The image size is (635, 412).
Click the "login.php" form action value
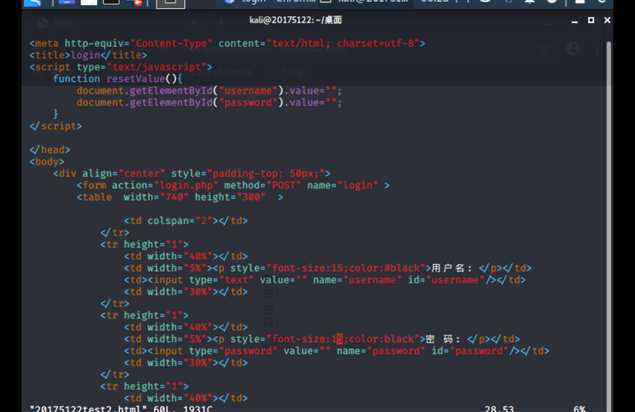pyautogui.click(x=186, y=185)
